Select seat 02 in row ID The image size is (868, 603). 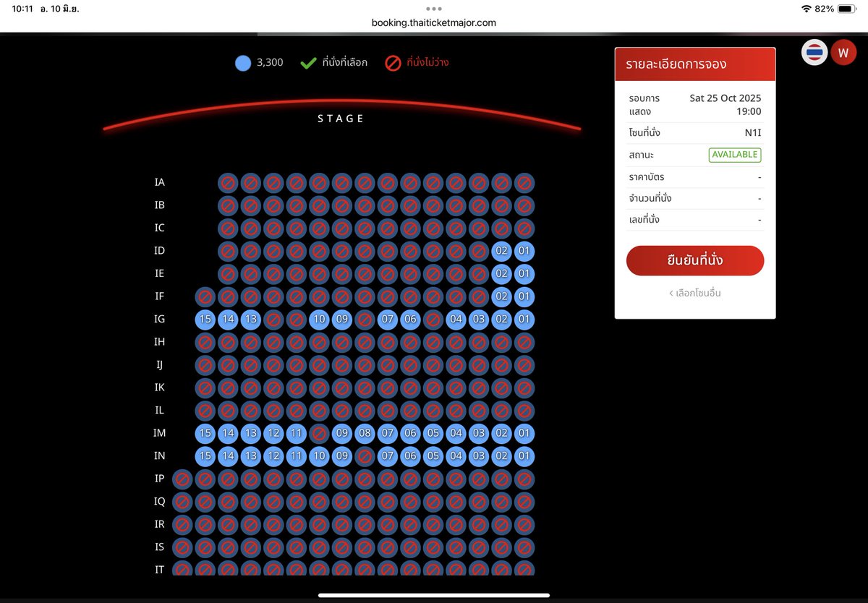501,251
